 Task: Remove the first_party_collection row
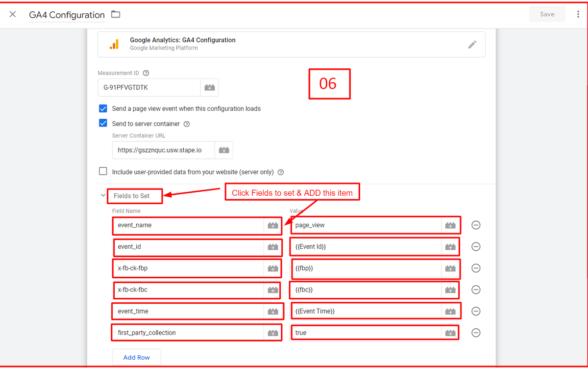476,333
